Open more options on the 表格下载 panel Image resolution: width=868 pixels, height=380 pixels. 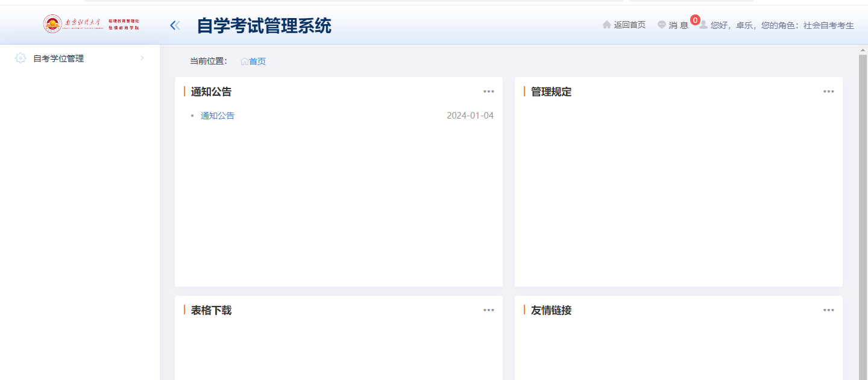(488, 310)
